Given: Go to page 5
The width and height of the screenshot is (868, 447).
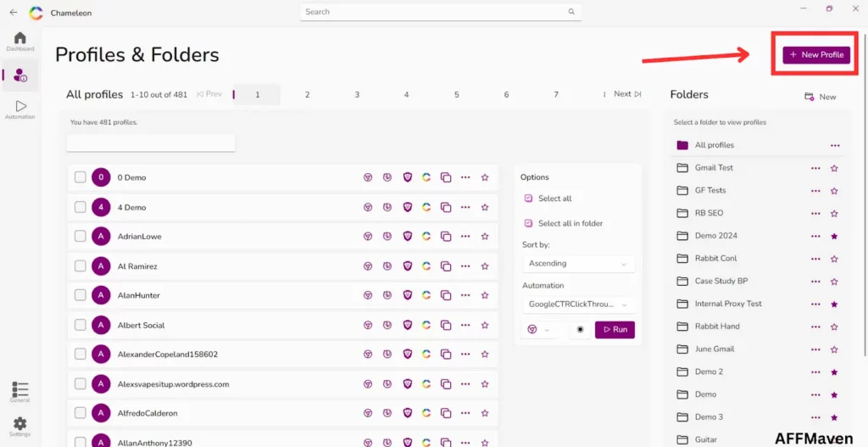Looking at the screenshot, I should coord(457,95).
